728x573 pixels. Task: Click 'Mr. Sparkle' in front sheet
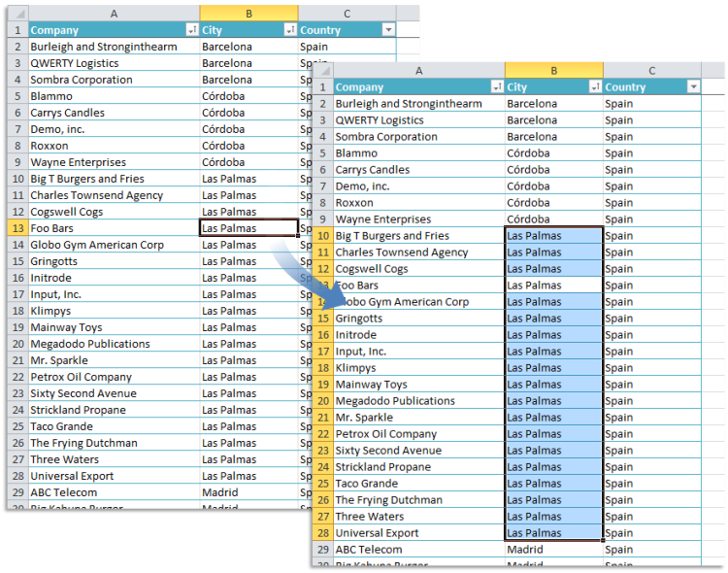point(418,418)
